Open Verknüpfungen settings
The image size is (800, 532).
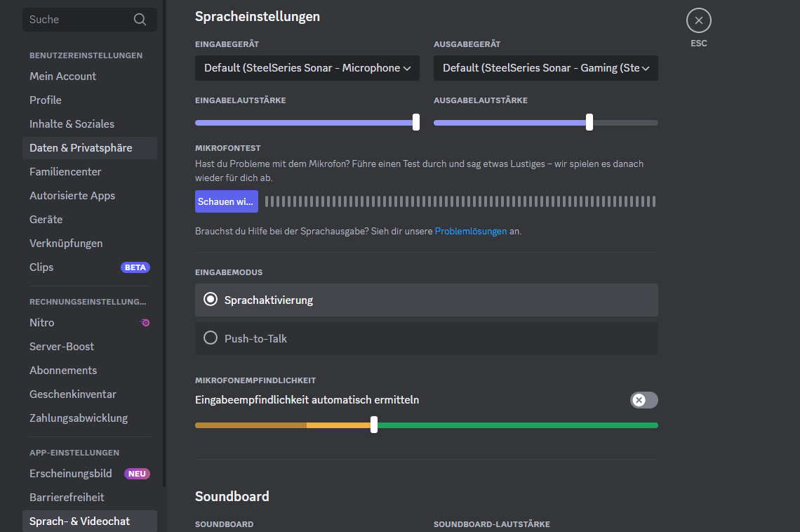click(x=90, y=244)
